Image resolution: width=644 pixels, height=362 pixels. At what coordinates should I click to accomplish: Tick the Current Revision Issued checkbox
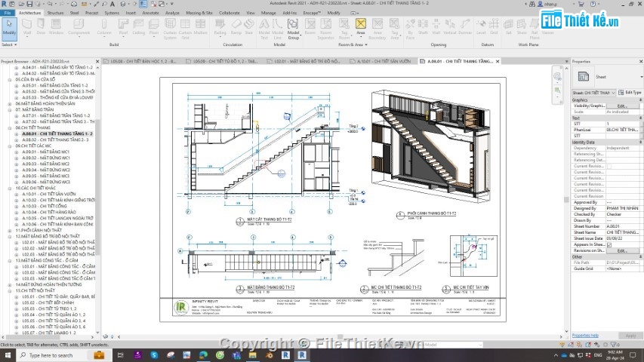coord(609,166)
